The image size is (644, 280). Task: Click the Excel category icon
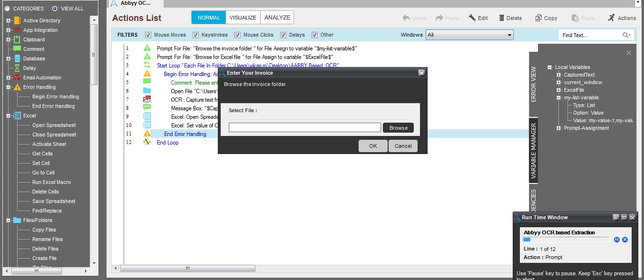[x=17, y=116]
